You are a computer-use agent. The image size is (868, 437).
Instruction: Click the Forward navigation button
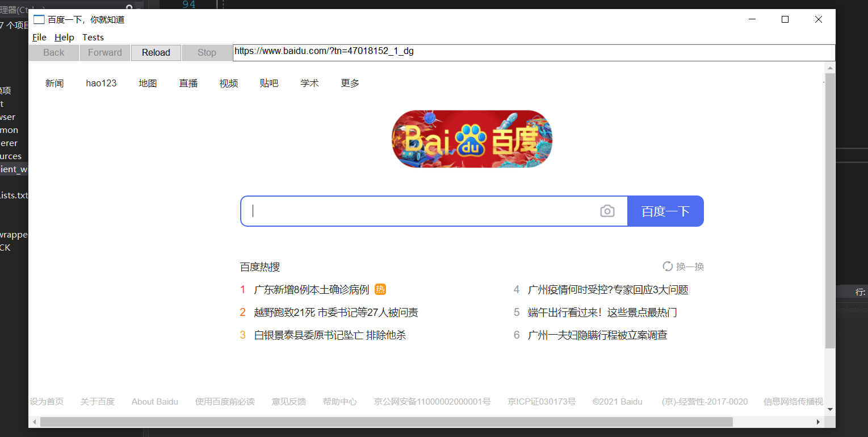[x=104, y=52]
